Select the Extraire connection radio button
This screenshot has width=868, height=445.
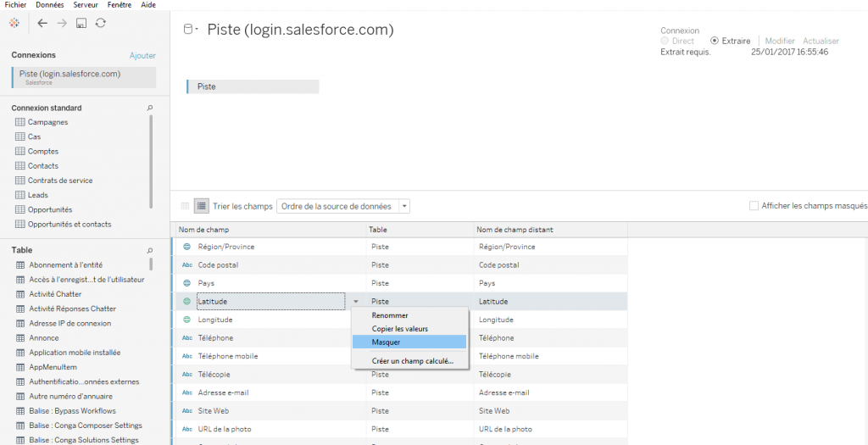pos(714,41)
